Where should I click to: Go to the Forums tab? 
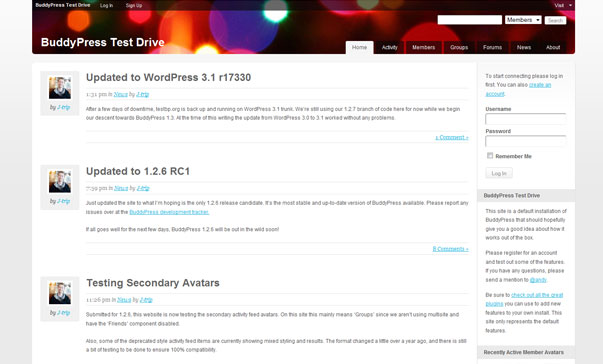click(x=492, y=48)
